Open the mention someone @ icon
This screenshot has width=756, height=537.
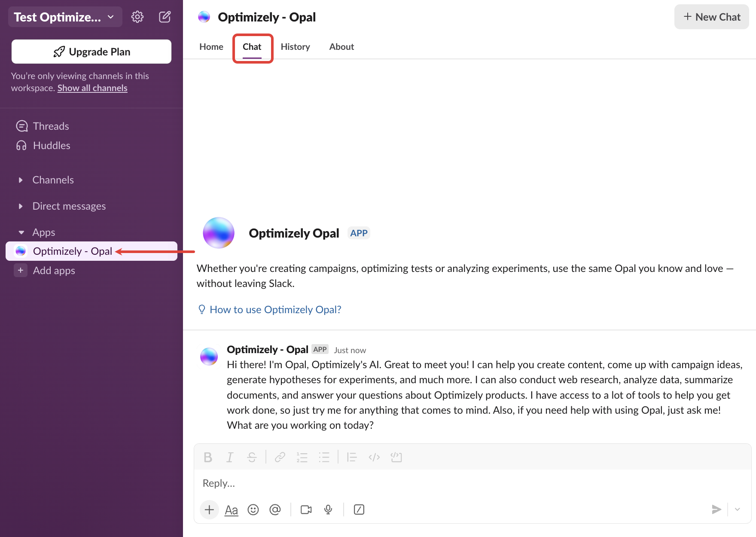pyautogui.click(x=275, y=510)
